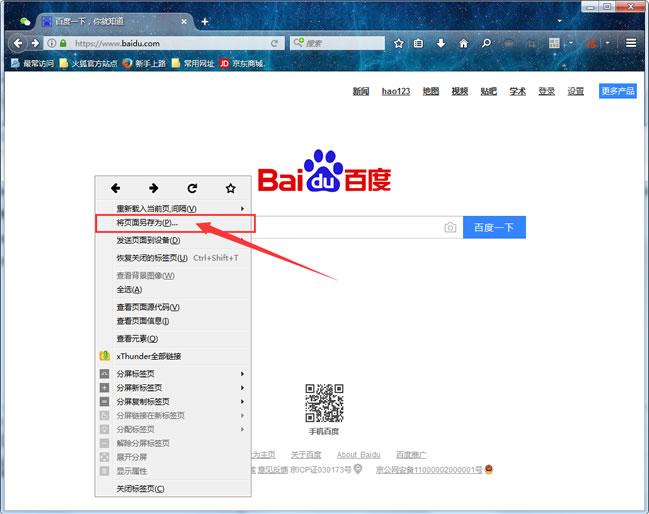Open 新手上路 bookmark
Screen dimensions: 649x514
tap(144, 63)
